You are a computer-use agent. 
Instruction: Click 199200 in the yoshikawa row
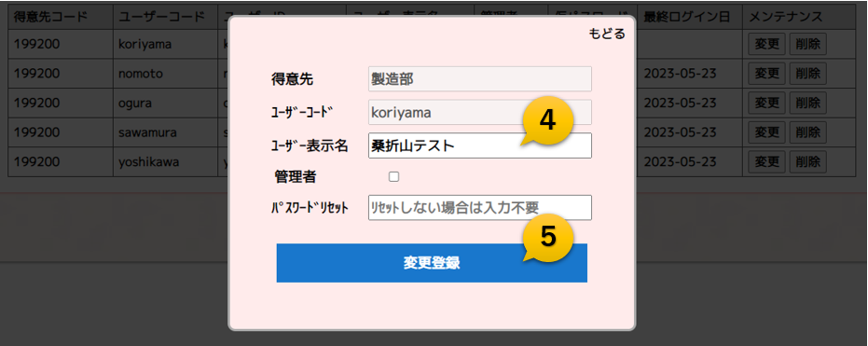35,162
